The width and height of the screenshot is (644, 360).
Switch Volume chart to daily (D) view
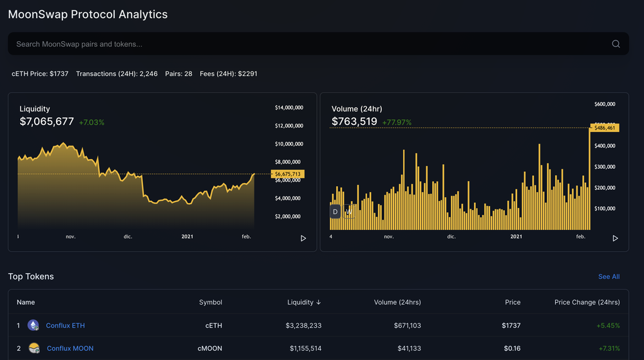tap(335, 212)
